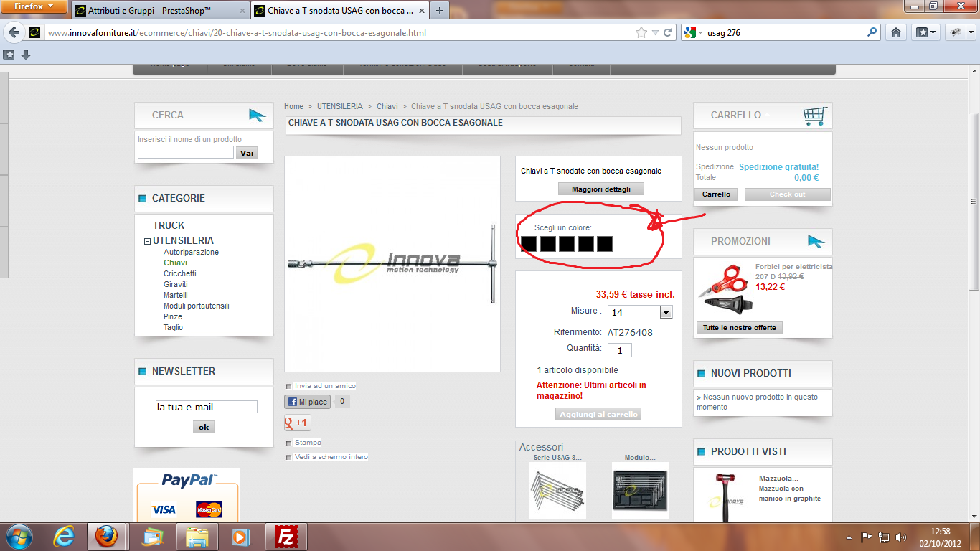Click the 'Maggiori dettagli' button

tap(601, 189)
